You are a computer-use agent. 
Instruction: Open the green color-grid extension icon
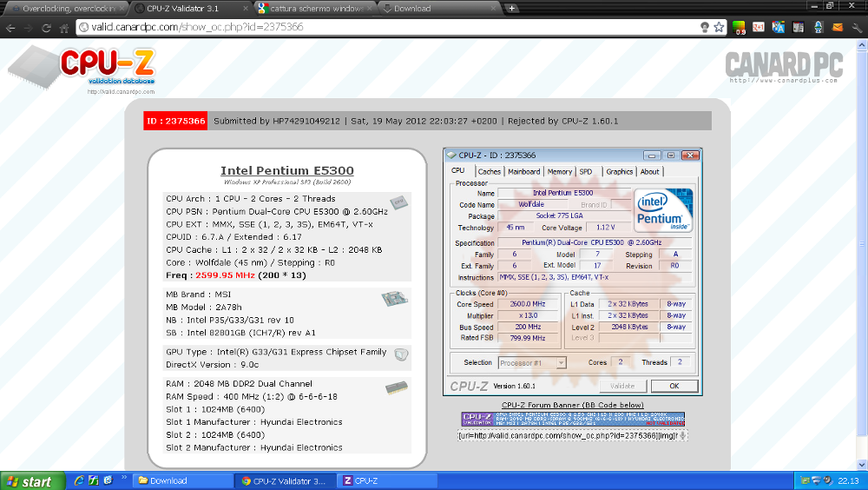739,27
